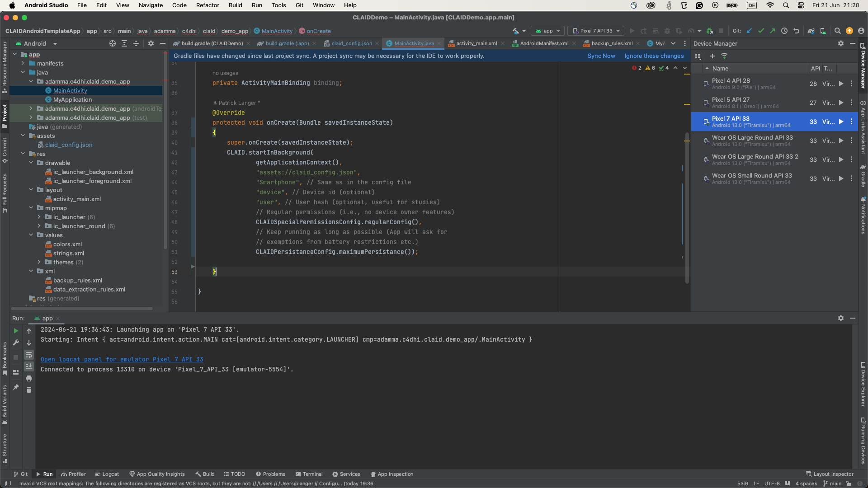
Task: Click the Clear All trash icon
Action: [x=29, y=390]
